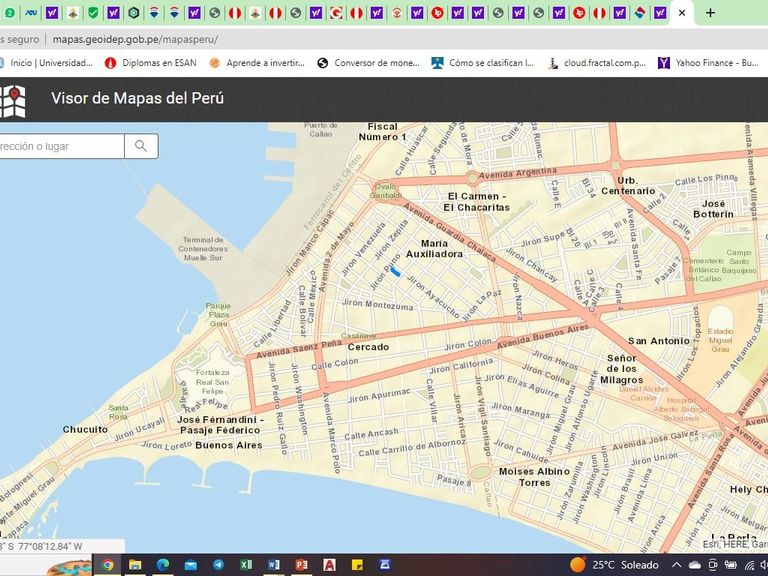Open Adobe Acrobat from the taskbar

(329, 565)
